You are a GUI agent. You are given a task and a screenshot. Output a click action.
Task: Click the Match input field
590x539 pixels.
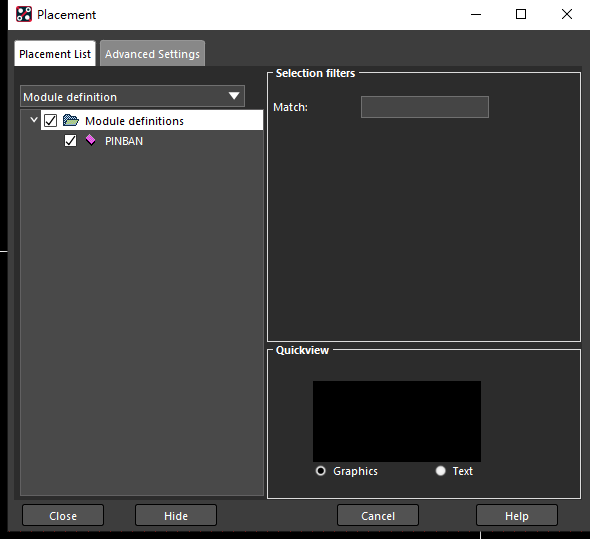click(x=425, y=107)
